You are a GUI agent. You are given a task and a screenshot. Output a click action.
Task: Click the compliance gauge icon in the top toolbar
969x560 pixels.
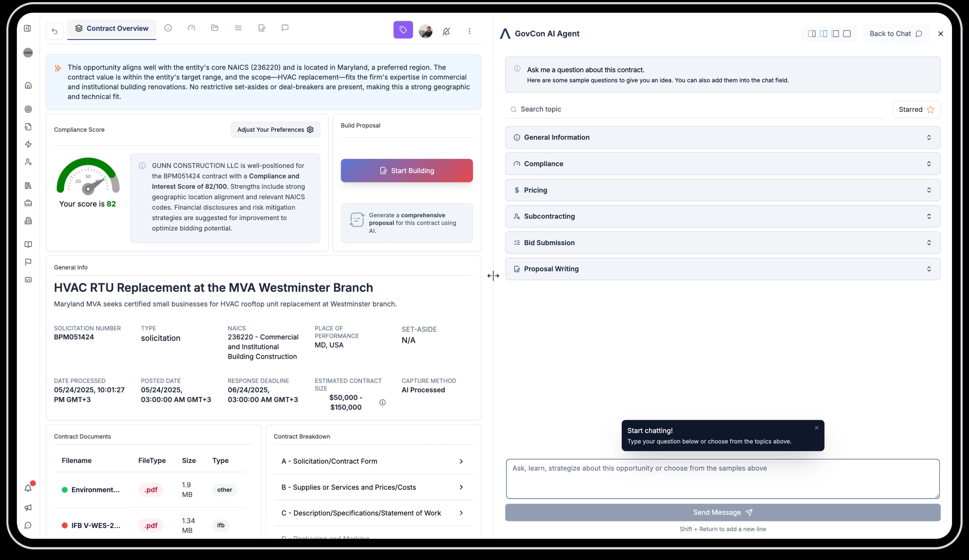tap(191, 28)
